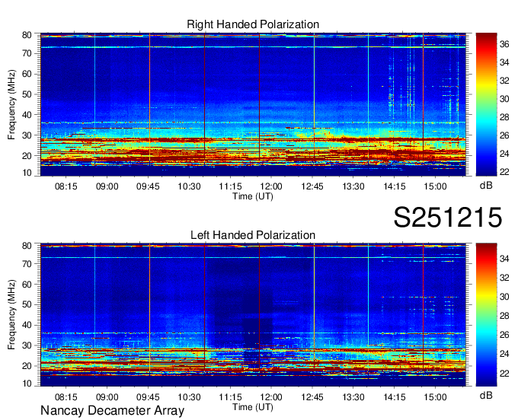Select the 12:45 time tick on the lower plot
Screen dimensions: 518x420
312,396
